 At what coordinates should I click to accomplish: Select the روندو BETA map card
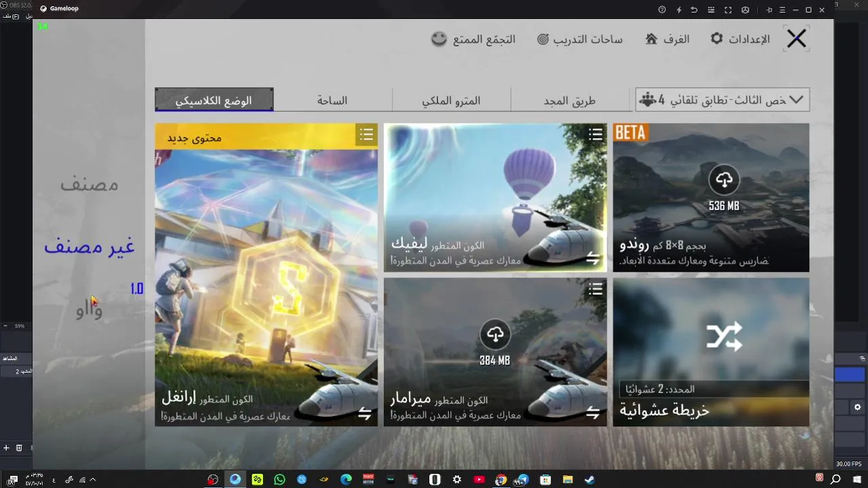click(x=711, y=197)
